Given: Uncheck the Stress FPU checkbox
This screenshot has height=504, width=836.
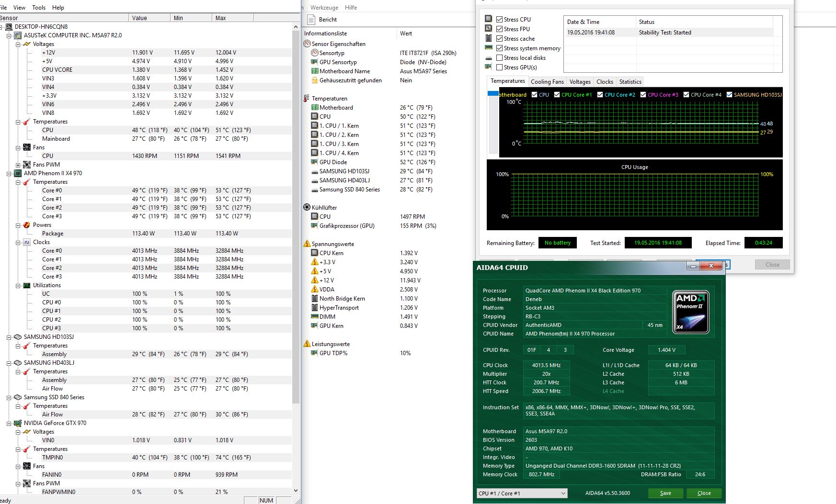Looking at the screenshot, I should point(500,29).
